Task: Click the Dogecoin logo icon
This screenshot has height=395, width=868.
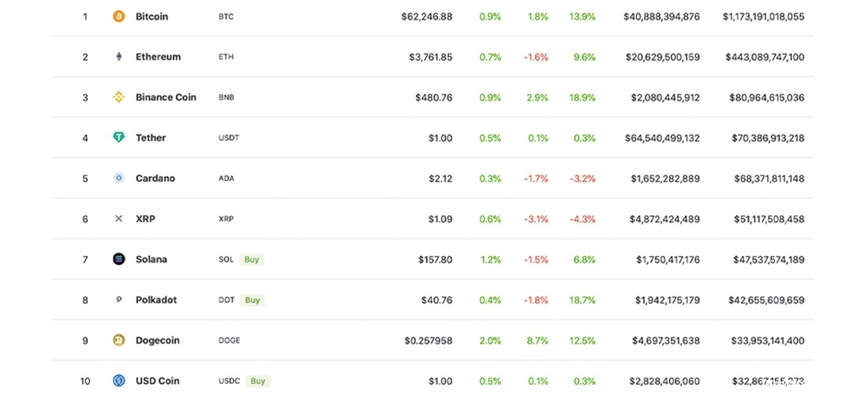Action: point(119,340)
